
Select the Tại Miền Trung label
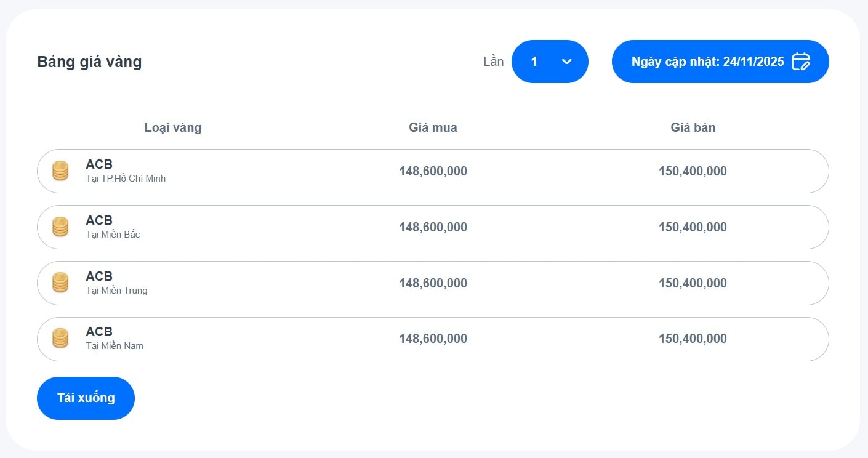116,291
